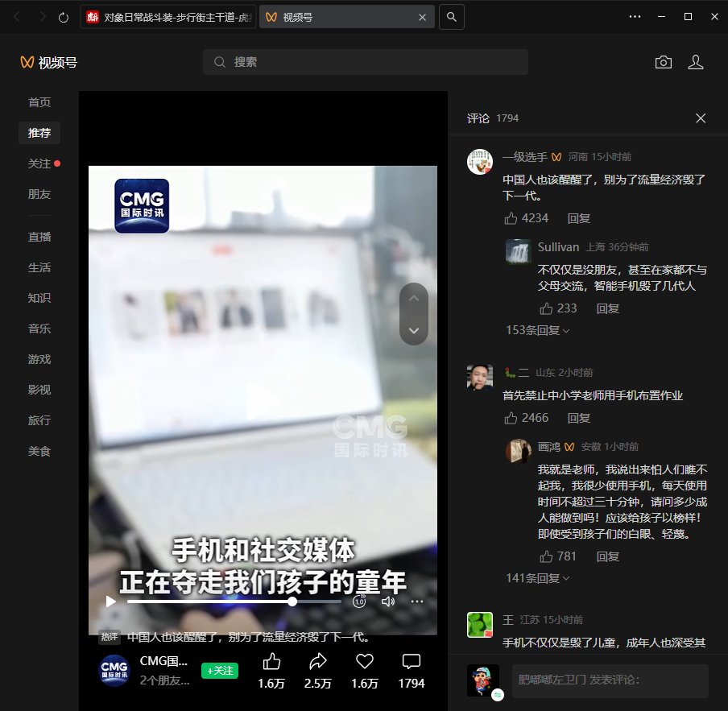728x711 pixels.
Task: Mute the video with speaker icon
Action: pos(387,601)
